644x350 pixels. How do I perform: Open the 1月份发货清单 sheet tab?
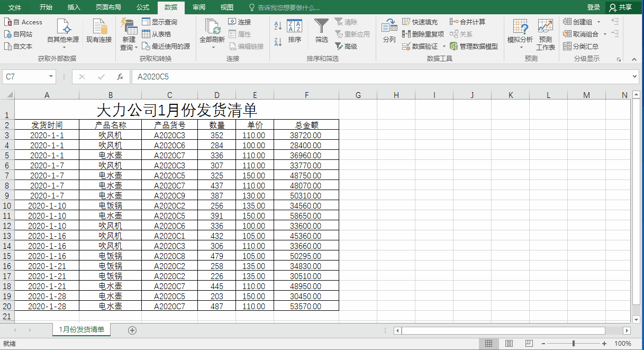point(81,329)
